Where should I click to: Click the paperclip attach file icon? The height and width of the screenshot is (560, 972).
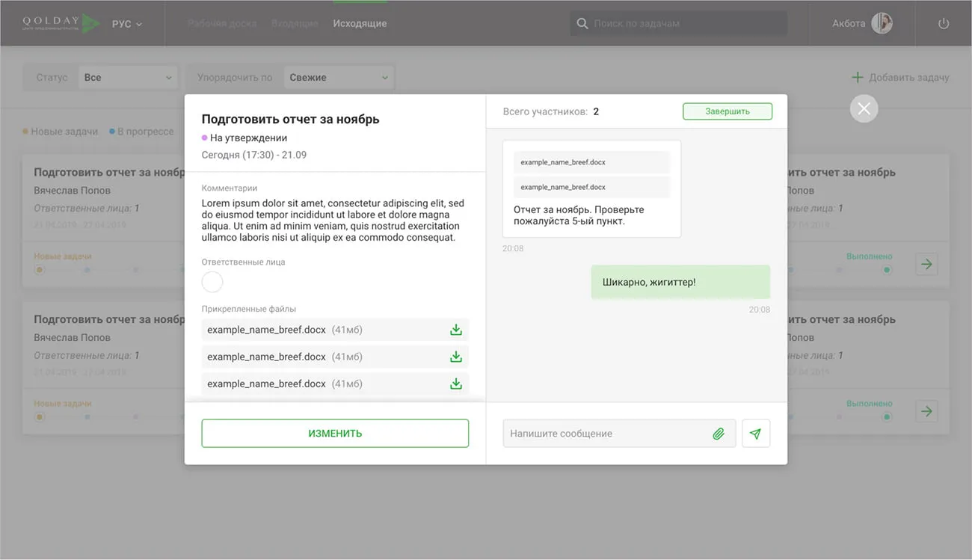pyautogui.click(x=718, y=434)
